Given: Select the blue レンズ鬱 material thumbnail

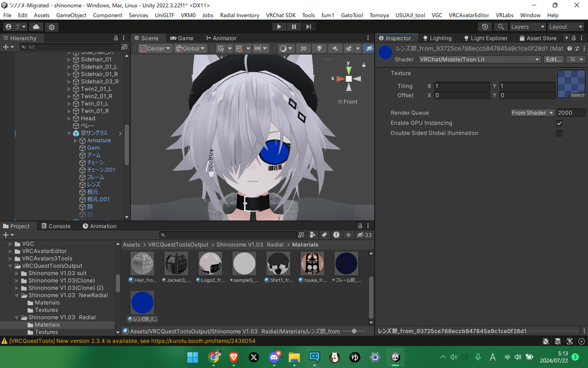Looking at the screenshot, I should 143,303.
